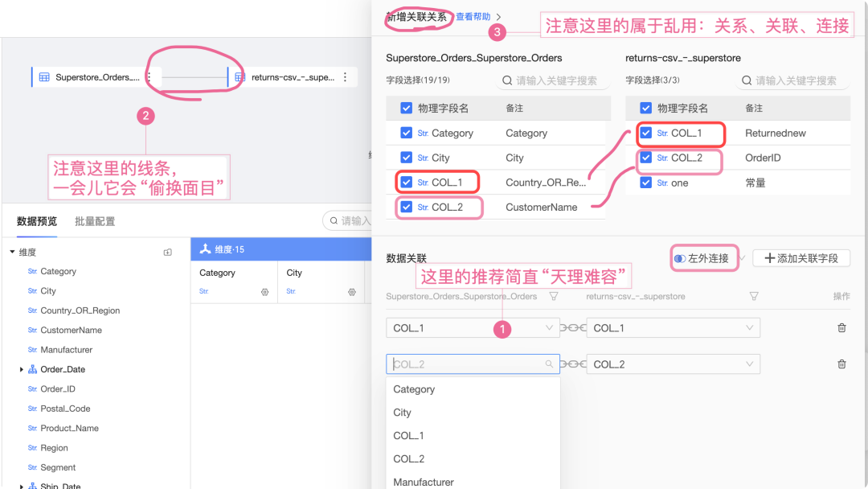The width and height of the screenshot is (868, 489).
Task: Click the search icon in data preview search
Action: click(334, 220)
